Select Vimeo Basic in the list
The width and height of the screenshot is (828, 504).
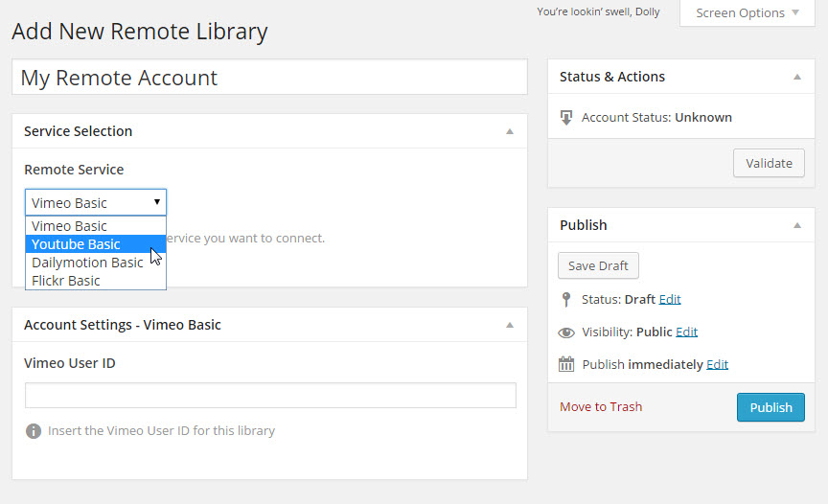pyautogui.click(x=69, y=226)
